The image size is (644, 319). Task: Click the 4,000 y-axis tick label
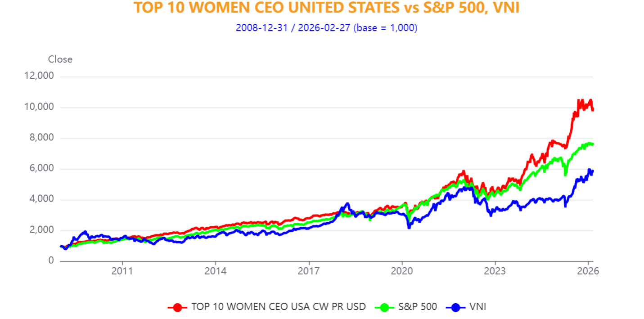pyautogui.click(x=41, y=199)
